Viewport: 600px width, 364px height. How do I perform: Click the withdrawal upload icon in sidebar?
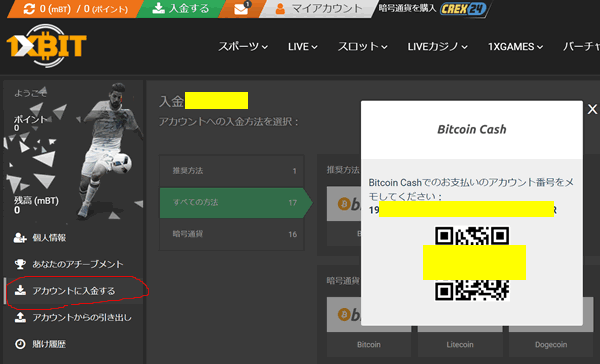click(x=20, y=317)
